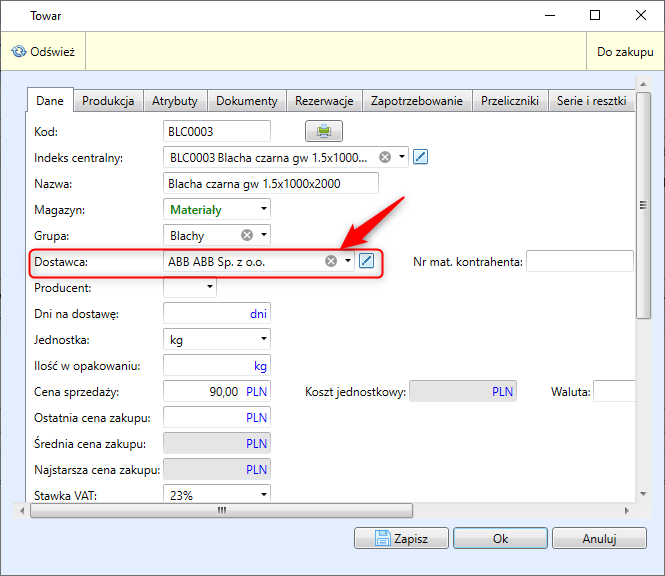Image resolution: width=665 pixels, height=576 pixels.
Task: Expand the Dostawca dropdown arrow
Action: pos(348,261)
